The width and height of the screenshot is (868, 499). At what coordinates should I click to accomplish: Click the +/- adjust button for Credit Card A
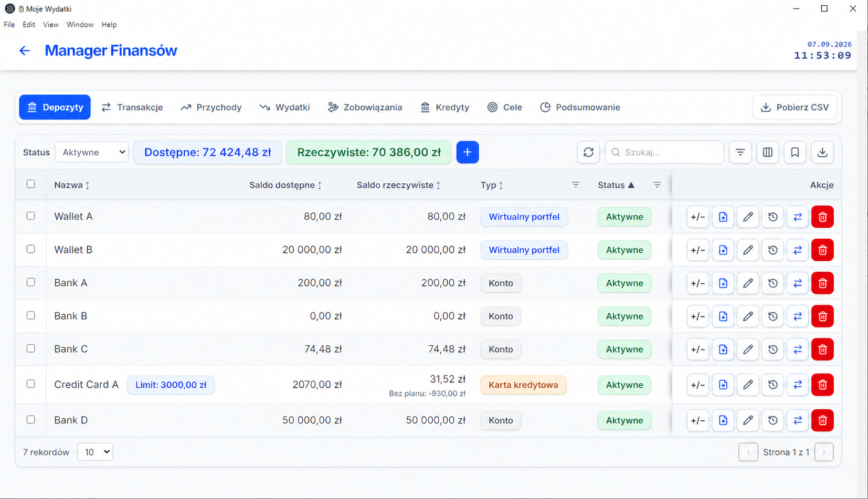tap(698, 385)
